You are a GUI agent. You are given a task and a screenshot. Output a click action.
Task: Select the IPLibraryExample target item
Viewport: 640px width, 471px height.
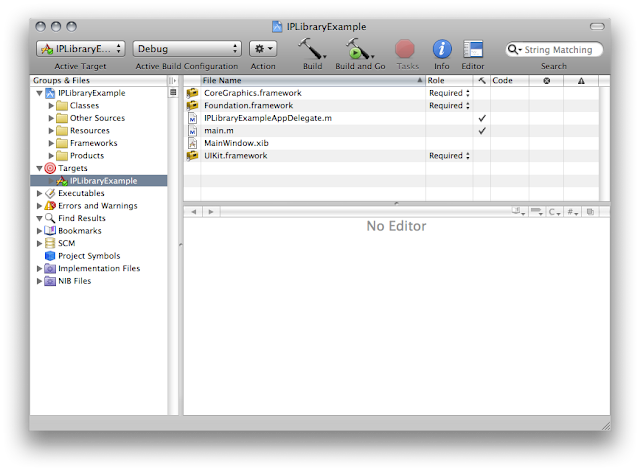pyautogui.click(x=98, y=181)
